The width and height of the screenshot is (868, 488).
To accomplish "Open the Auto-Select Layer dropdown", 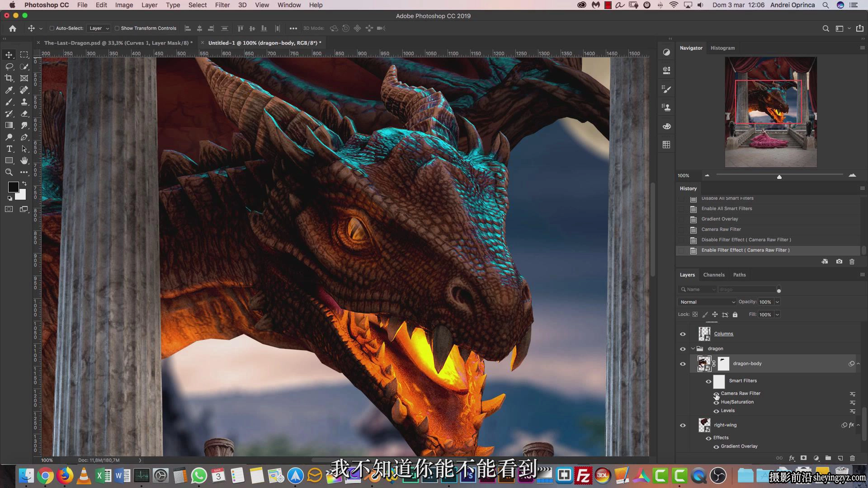I will click(99, 28).
